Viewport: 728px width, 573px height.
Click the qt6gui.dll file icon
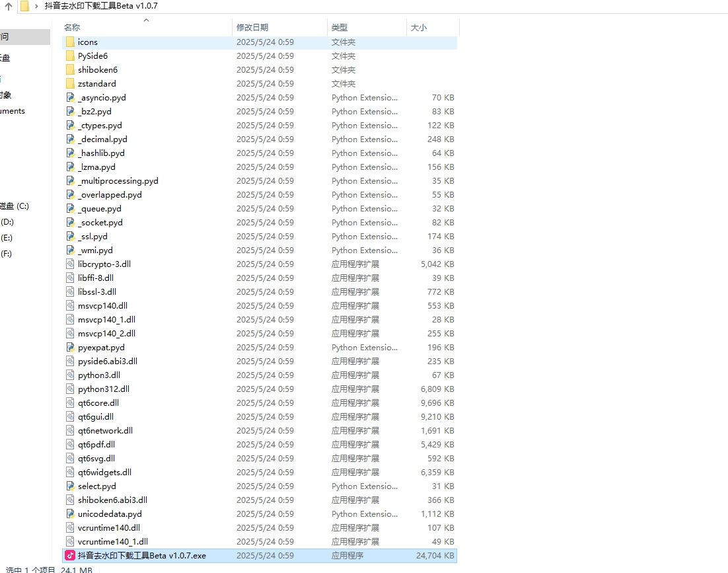coord(70,417)
